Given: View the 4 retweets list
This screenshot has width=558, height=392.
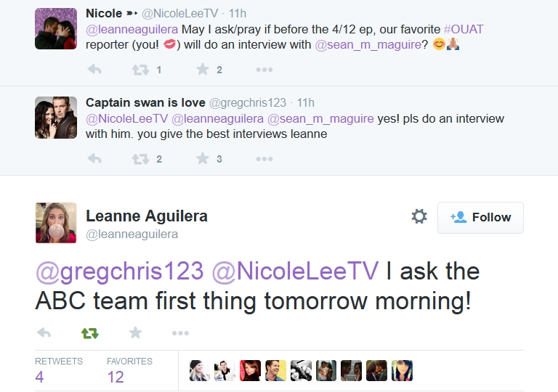Looking at the screenshot, I should coord(40,377).
